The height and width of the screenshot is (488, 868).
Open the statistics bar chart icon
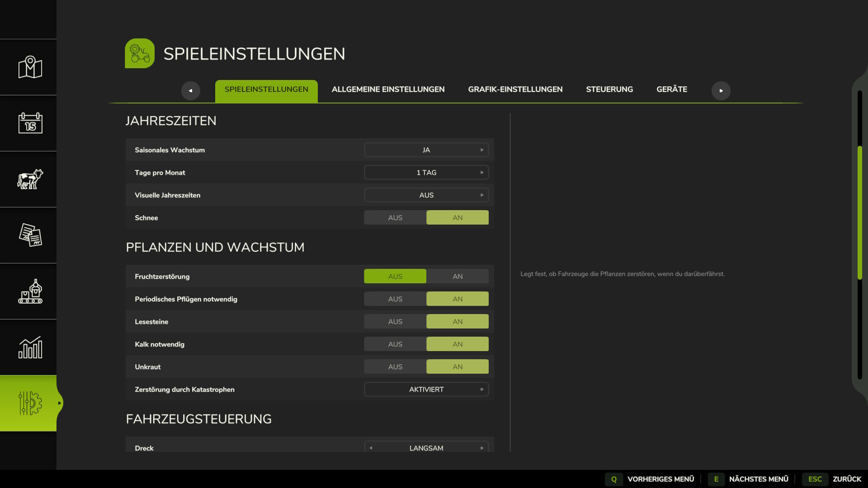(x=30, y=347)
